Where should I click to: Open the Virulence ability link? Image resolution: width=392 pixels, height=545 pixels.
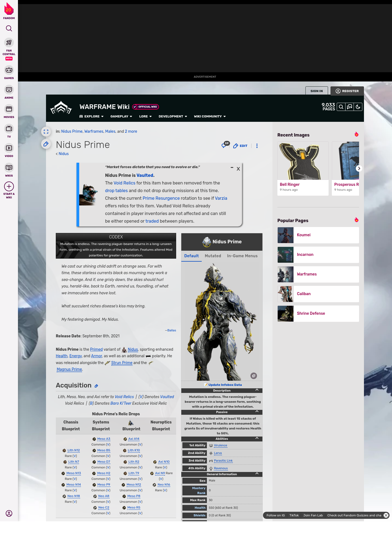click(x=220, y=445)
